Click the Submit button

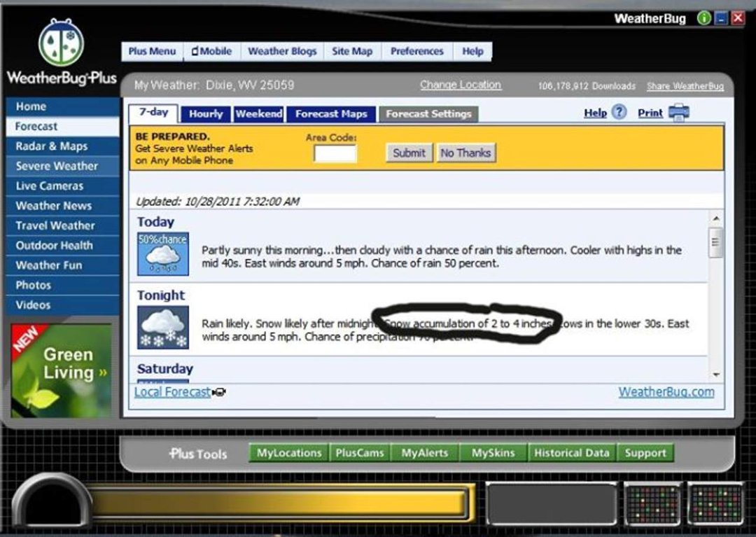(x=409, y=153)
